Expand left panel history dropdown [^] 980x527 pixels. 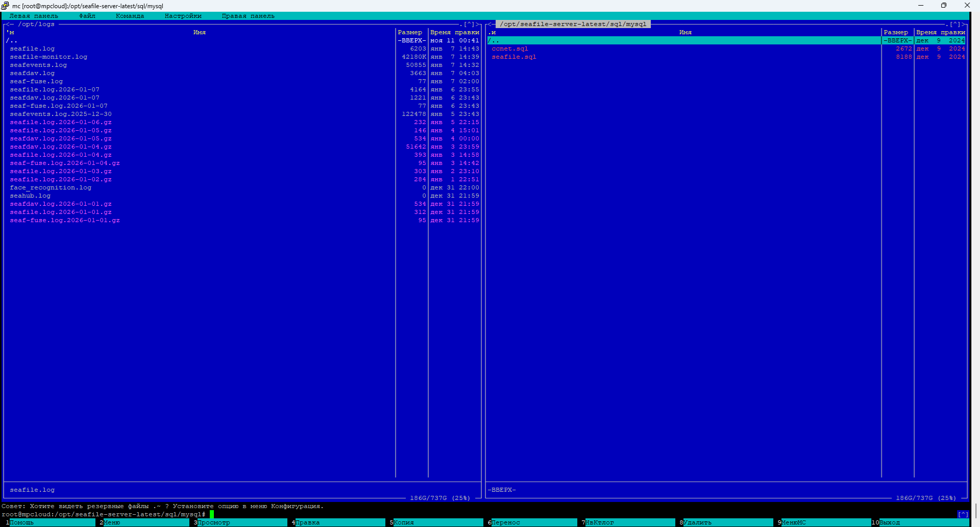point(469,24)
